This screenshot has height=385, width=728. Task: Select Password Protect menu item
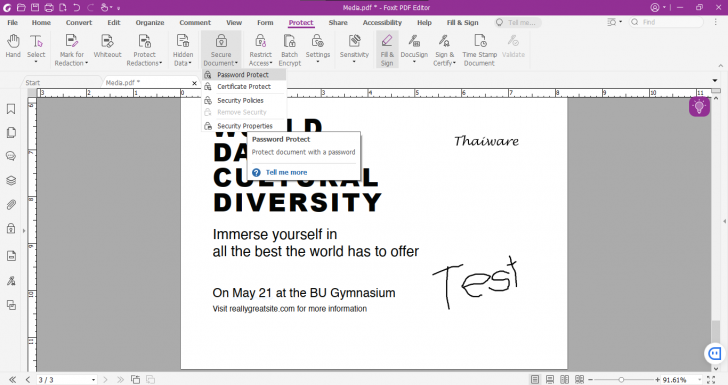click(x=244, y=74)
